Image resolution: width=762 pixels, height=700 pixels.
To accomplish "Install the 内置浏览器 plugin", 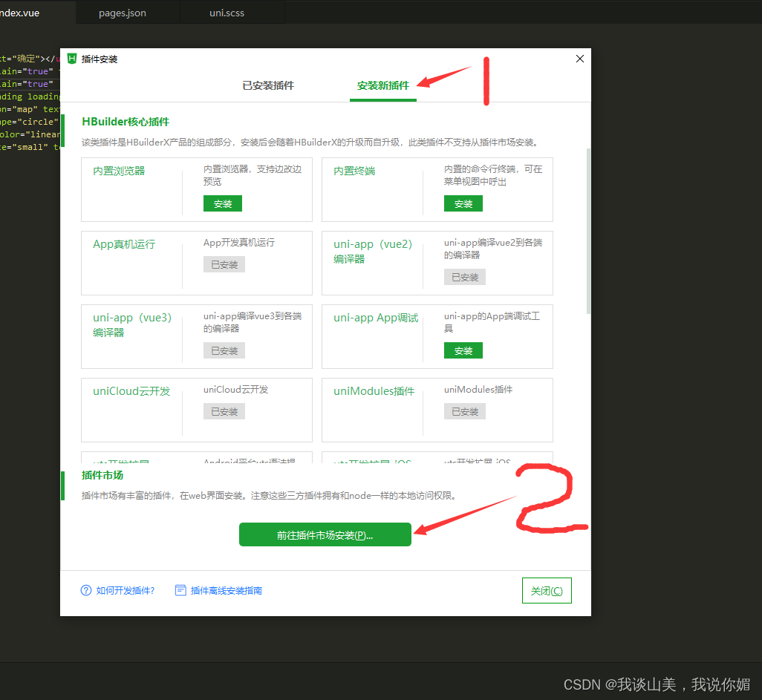I will click(222, 203).
